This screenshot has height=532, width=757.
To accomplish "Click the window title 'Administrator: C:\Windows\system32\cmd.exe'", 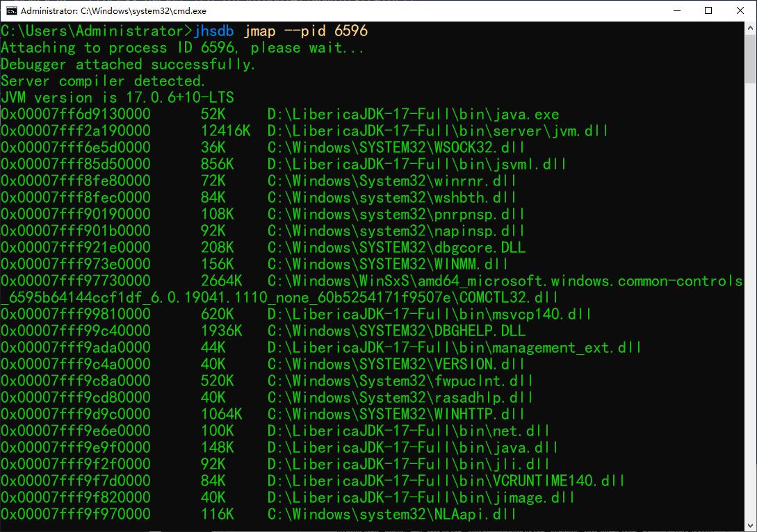I will 113,10.
